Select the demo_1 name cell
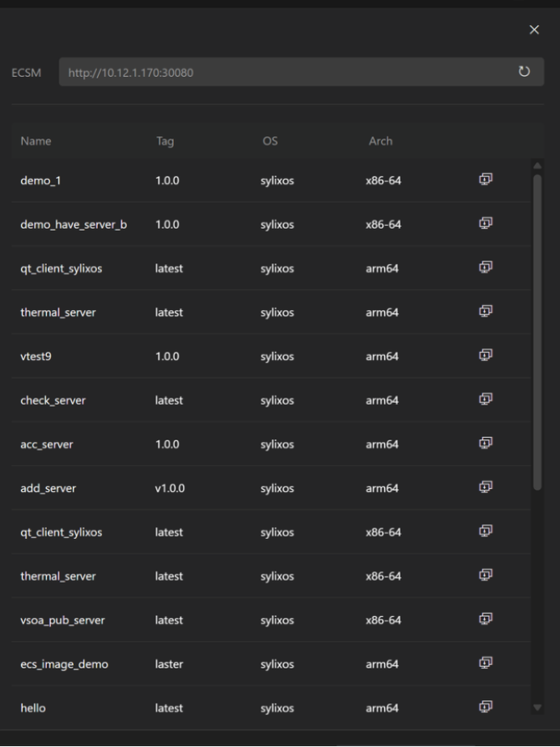Viewport: 560px width, 747px height. 40,180
